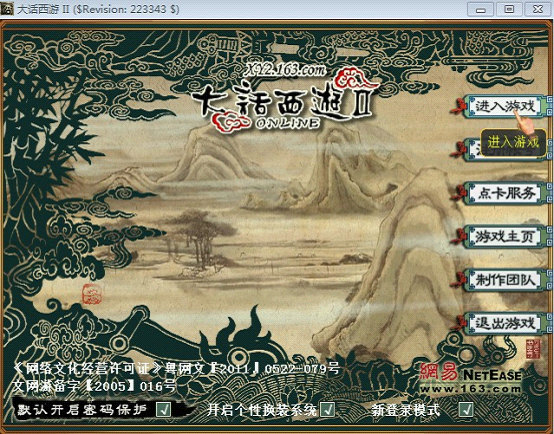
Task: Click the 默认开启密码保护 label text
Action: [82, 410]
